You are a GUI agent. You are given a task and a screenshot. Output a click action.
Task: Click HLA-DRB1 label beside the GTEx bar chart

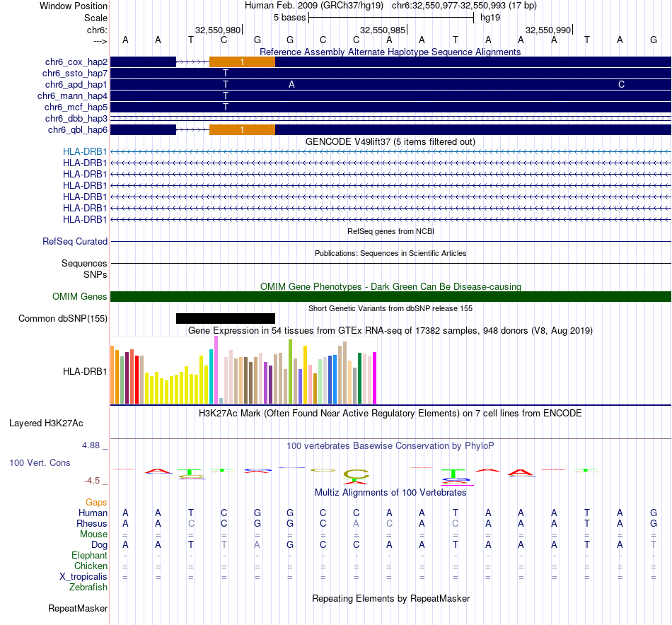click(85, 372)
